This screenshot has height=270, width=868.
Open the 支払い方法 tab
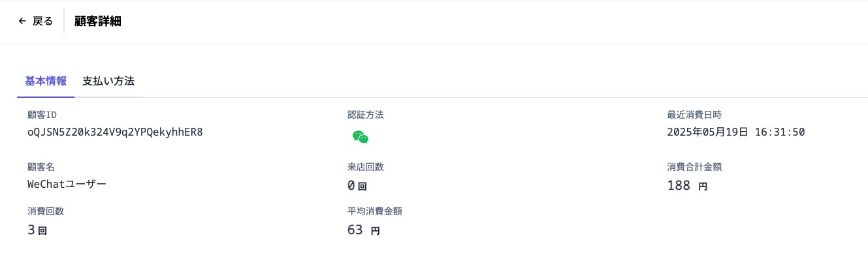point(108,82)
